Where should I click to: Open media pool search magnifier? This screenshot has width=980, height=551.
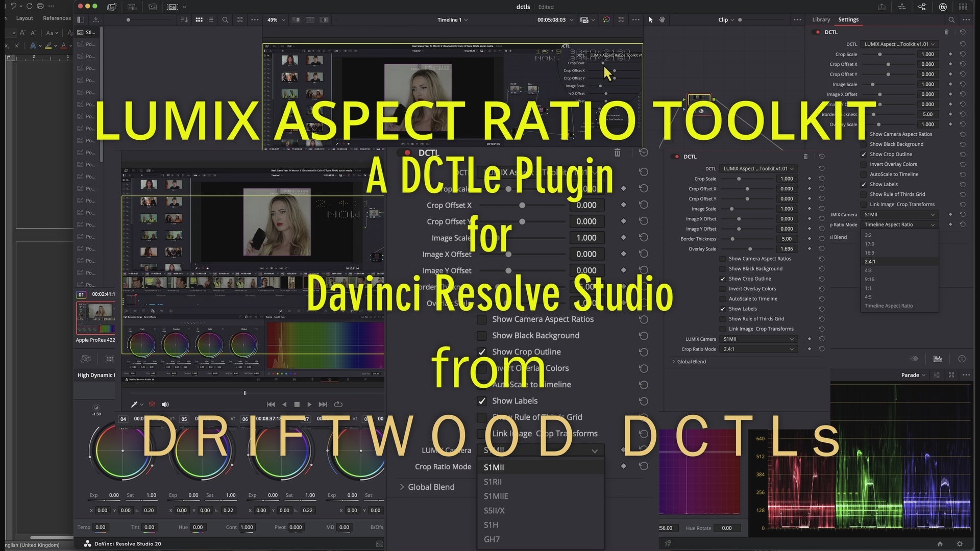pyautogui.click(x=225, y=20)
